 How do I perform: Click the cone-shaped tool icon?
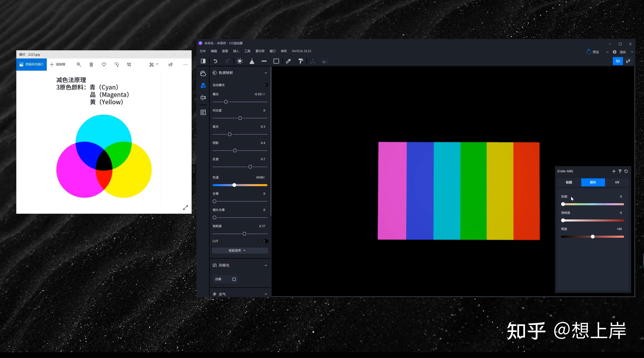click(x=252, y=61)
